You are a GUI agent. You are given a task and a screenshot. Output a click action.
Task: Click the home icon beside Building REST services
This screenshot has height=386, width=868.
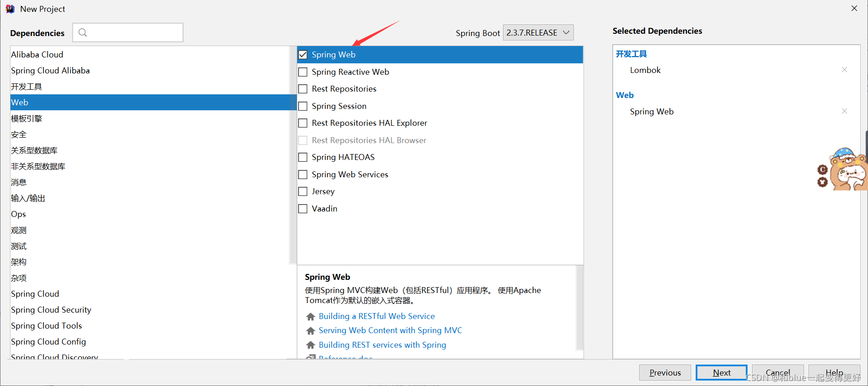(311, 345)
